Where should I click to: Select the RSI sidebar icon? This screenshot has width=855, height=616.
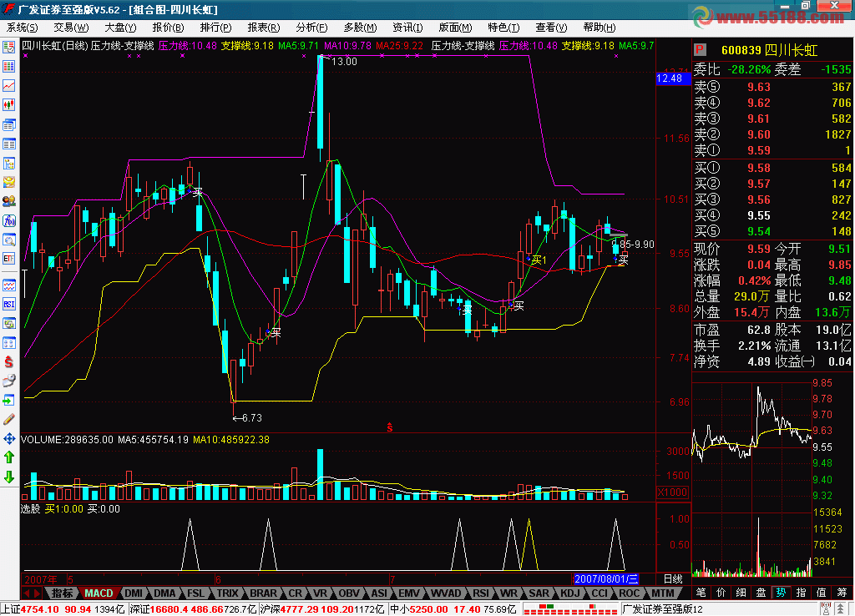(8, 304)
